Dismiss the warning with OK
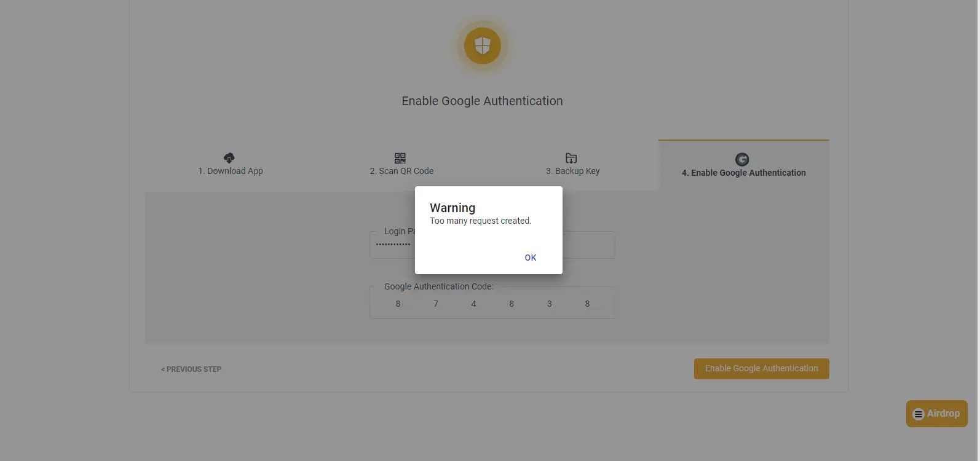The height and width of the screenshot is (461, 980). point(531,258)
